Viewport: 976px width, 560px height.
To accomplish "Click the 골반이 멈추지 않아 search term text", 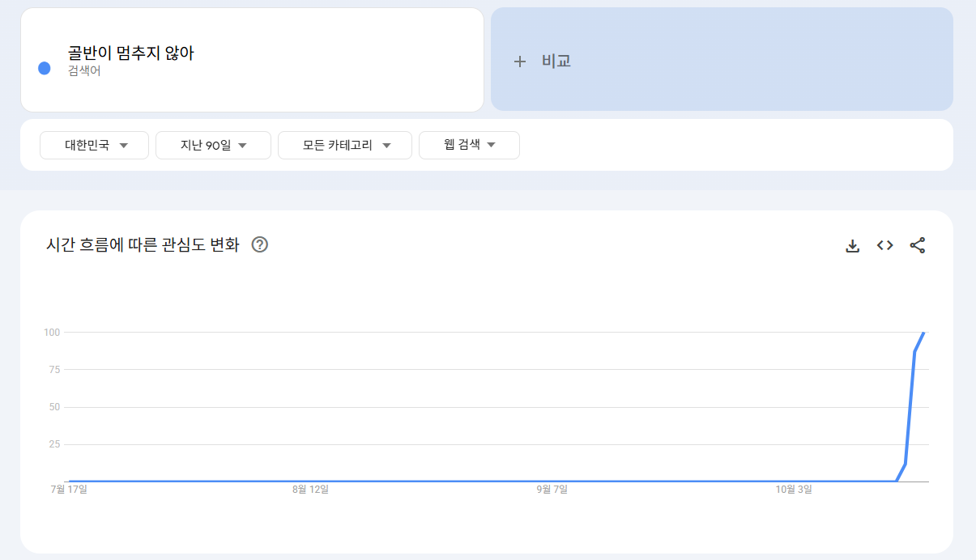I will tap(130, 53).
